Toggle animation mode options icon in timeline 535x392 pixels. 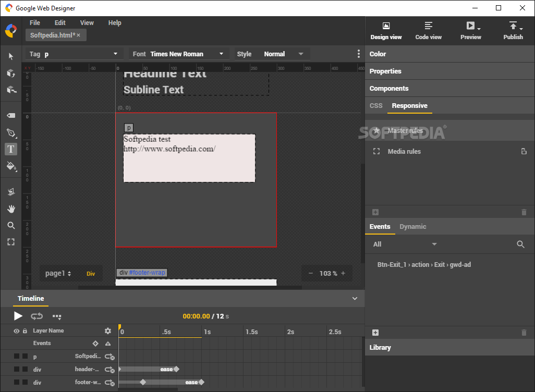pos(57,316)
